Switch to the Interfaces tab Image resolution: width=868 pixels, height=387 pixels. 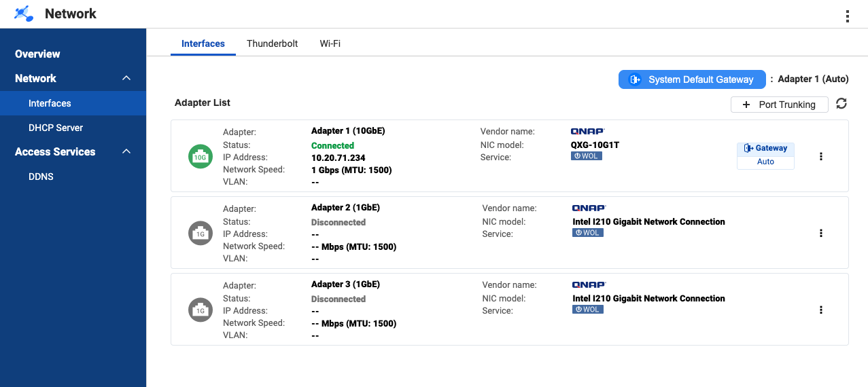point(203,43)
